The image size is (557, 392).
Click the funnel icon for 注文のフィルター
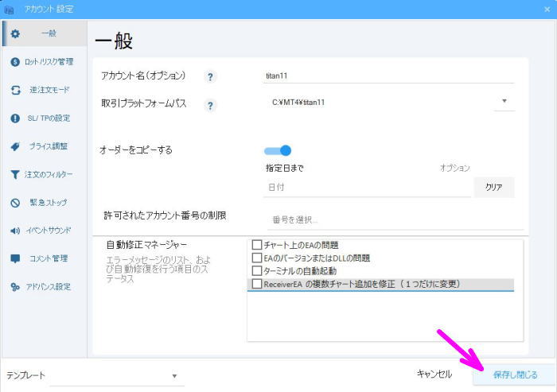(x=15, y=174)
